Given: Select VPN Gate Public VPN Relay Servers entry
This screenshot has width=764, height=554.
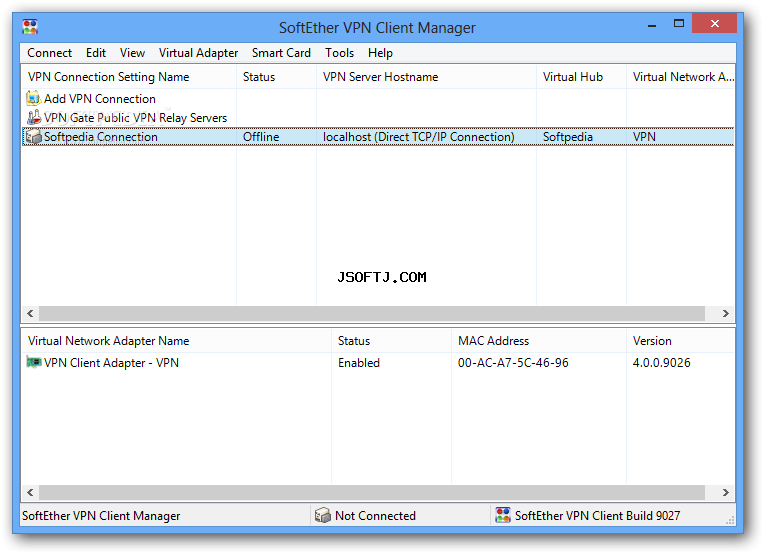Looking at the screenshot, I should click(x=135, y=118).
